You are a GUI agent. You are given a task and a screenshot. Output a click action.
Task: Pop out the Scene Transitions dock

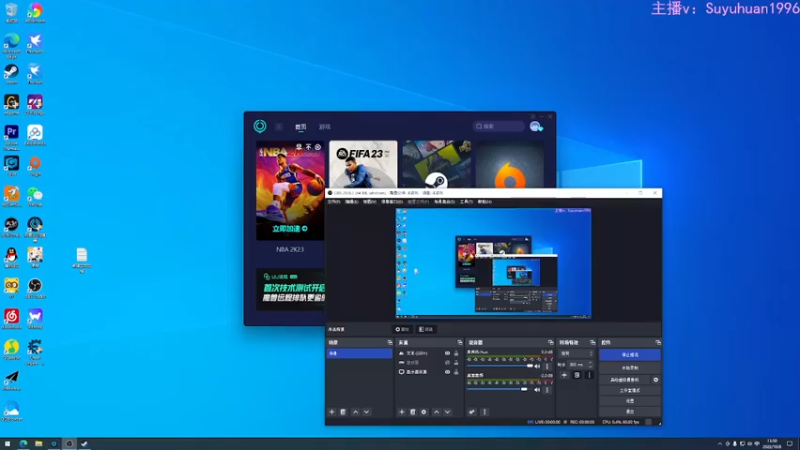click(x=592, y=342)
